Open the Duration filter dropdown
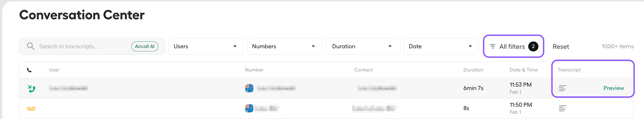Viewport: 644px width, 119px height. point(362,46)
